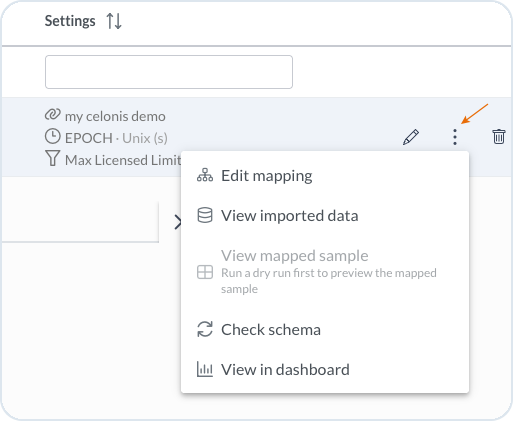Click the Max Licensed Limit text
Image resolution: width=513 pixels, height=421 pixels.
[x=123, y=160]
